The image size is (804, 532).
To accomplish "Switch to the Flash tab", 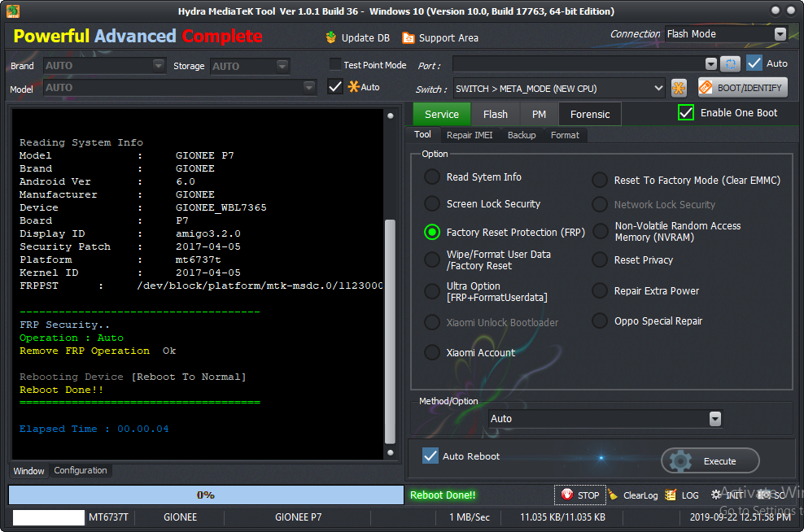I will coord(496,114).
